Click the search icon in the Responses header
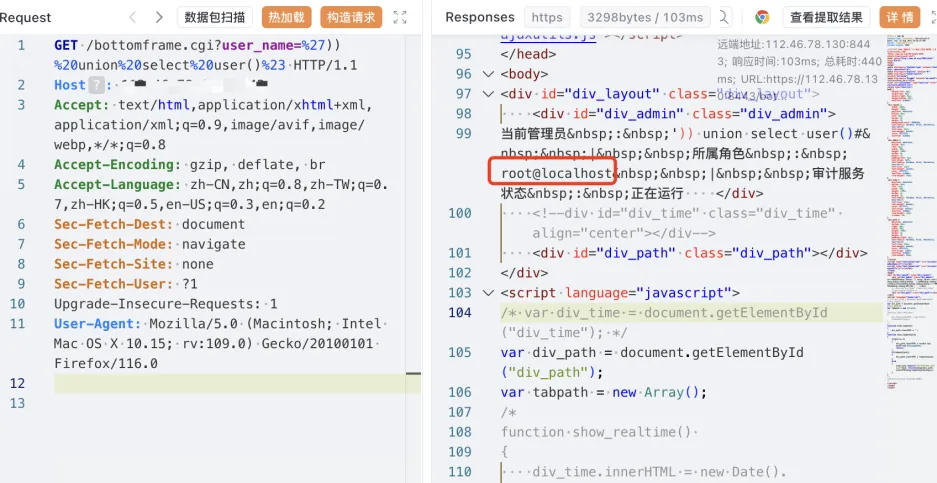Image resolution: width=937 pixels, height=483 pixels. 724,17
